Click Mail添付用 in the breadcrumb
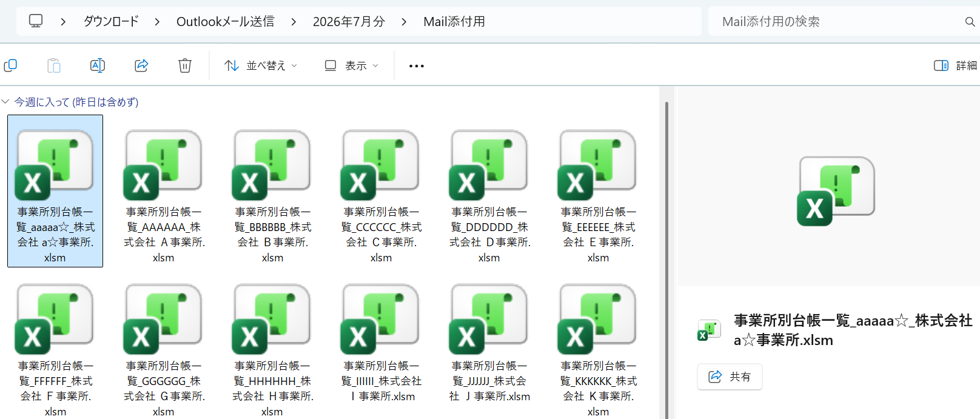This screenshot has width=980, height=419. [x=454, y=21]
